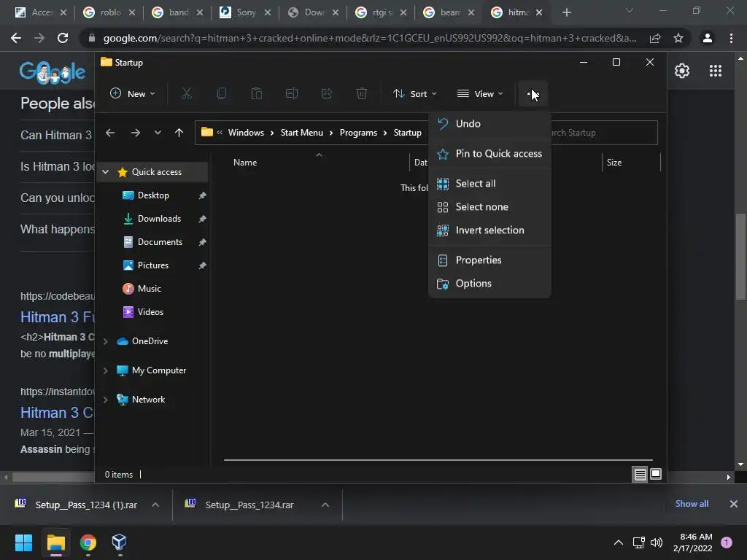Switch to details view icon in status bar

click(x=640, y=474)
